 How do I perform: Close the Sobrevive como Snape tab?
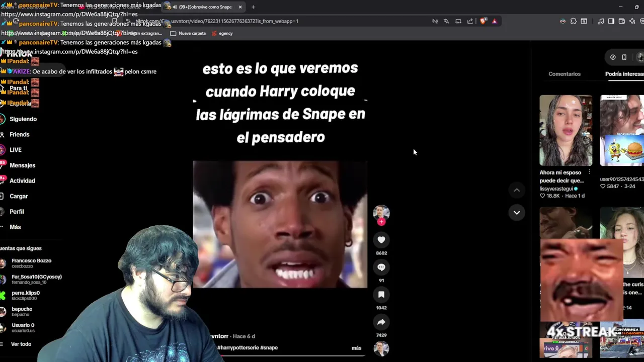pos(240,7)
